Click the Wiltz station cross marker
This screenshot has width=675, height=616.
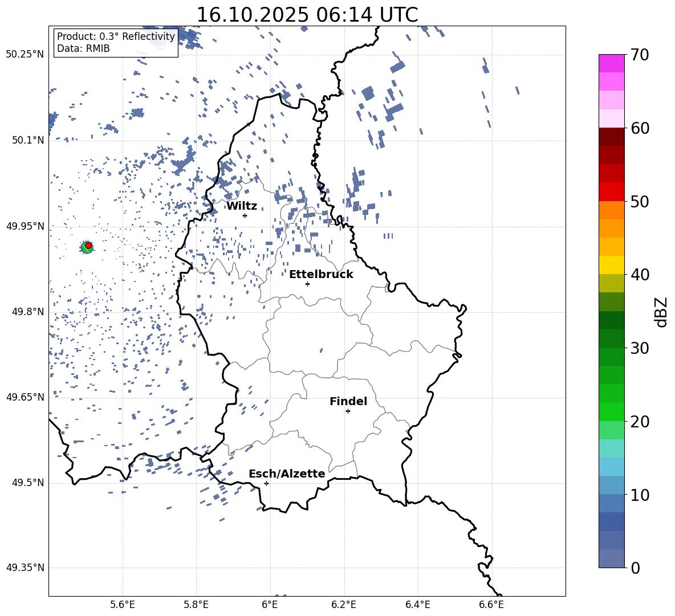click(245, 215)
